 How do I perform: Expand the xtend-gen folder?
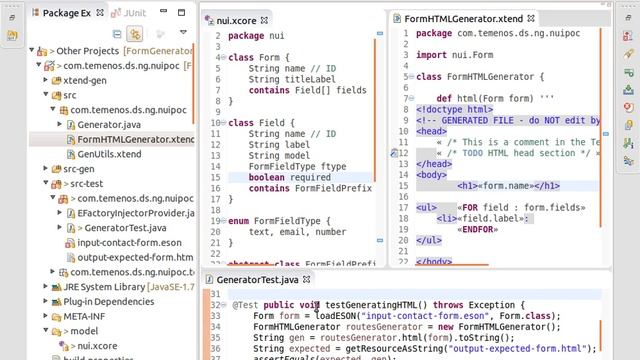tap(46, 80)
